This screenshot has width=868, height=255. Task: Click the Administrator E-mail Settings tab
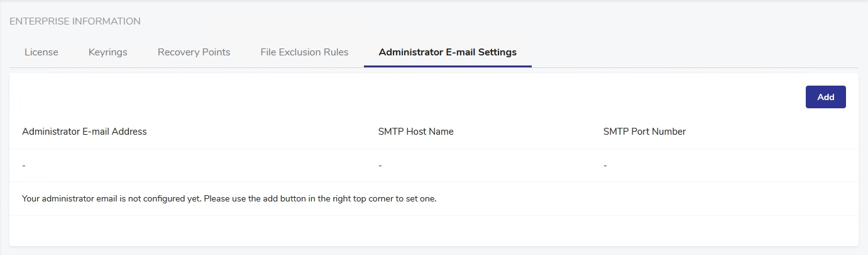448,52
